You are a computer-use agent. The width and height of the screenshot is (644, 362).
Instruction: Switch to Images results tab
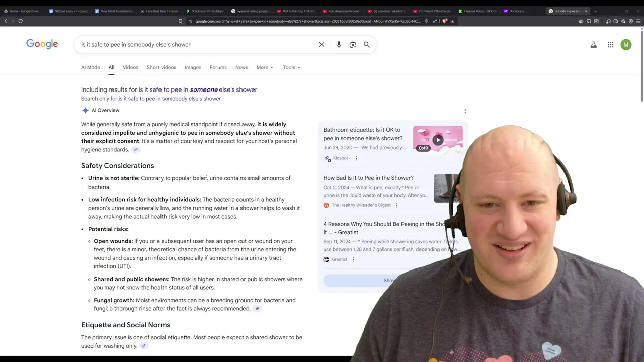[193, 67]
